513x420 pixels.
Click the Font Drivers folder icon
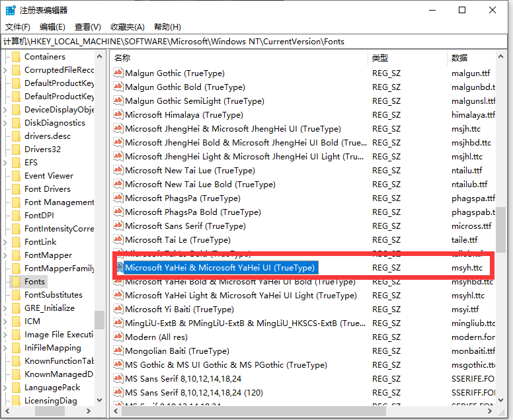16,189
